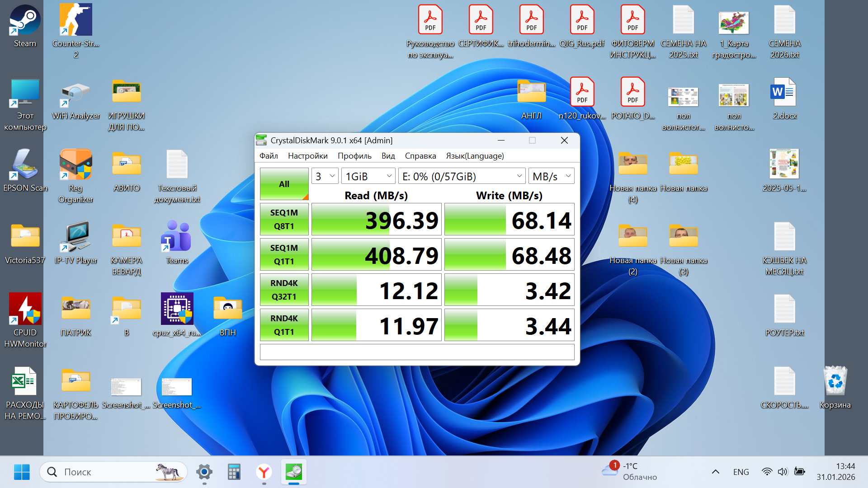Select the Victoria537 folder icon
The width and height of the screenshot is (868, 488).
pyautogui.click(x=25, y=243)
